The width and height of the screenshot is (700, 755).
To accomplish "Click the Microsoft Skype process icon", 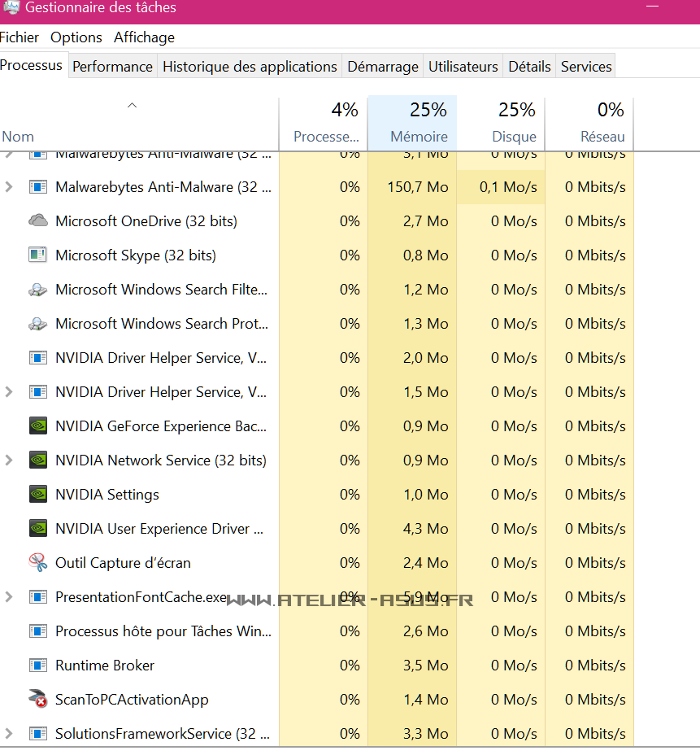I will [37, 255].
